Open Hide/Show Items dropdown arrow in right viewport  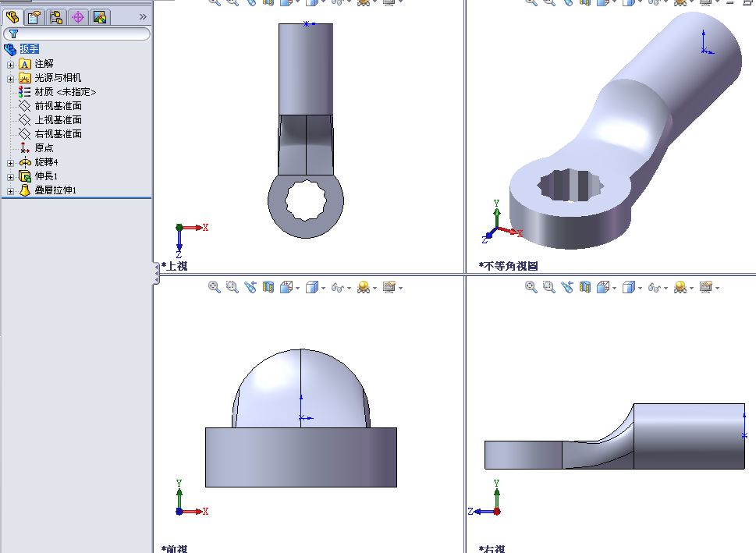tap(665, 289)
